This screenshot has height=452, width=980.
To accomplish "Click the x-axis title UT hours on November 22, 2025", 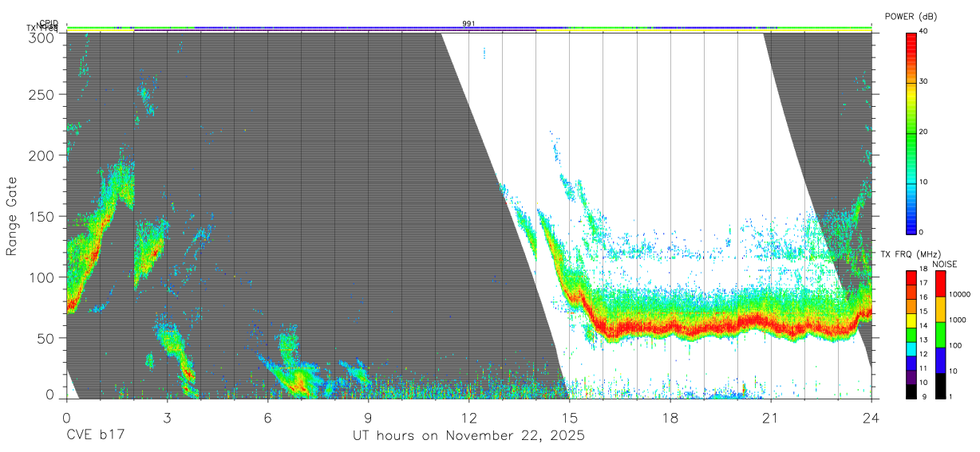I will pyautogui.click(x=469, y=436).
